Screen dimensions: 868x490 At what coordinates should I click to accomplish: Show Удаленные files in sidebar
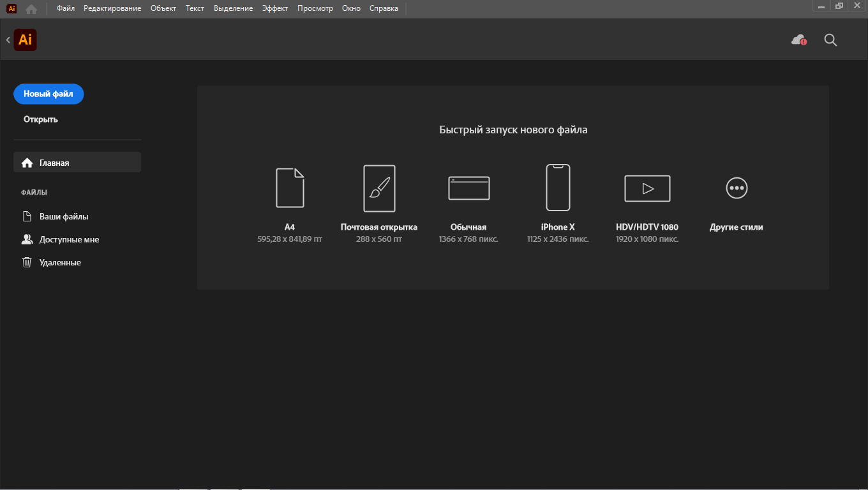[60, 262]
